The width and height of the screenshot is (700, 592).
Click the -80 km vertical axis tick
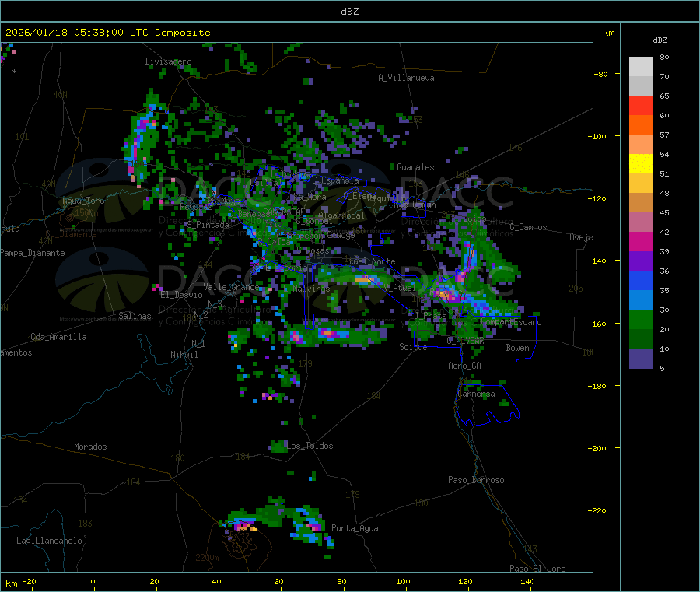coord(601,74)
